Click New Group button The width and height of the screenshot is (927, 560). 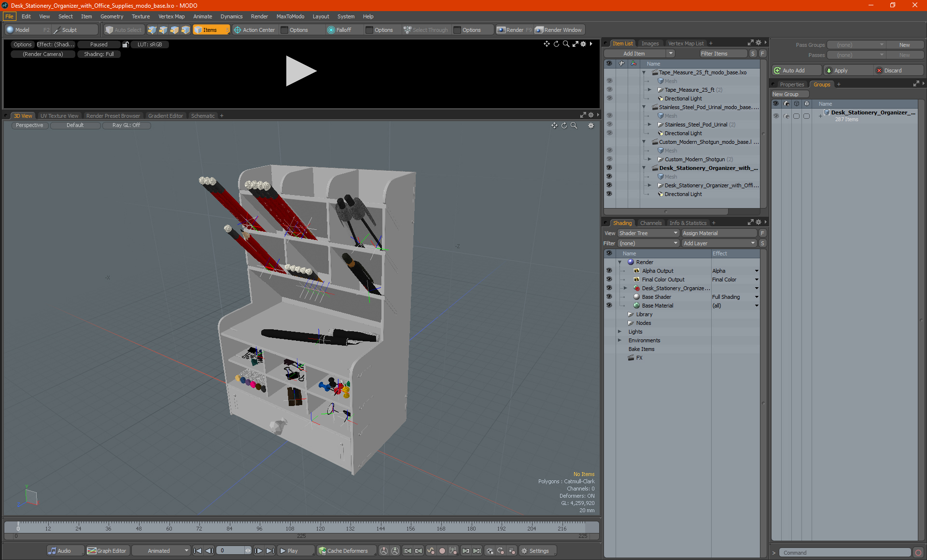tap(790, 94)
